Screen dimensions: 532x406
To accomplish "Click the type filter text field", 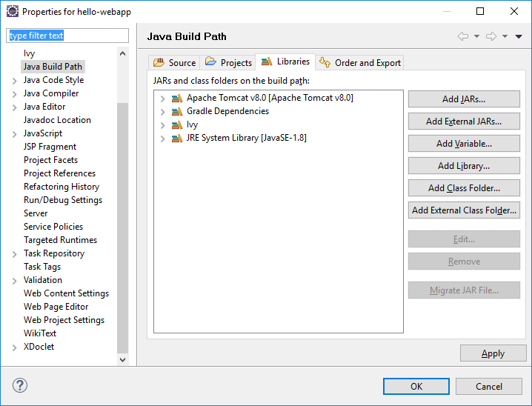I will 67,36.
